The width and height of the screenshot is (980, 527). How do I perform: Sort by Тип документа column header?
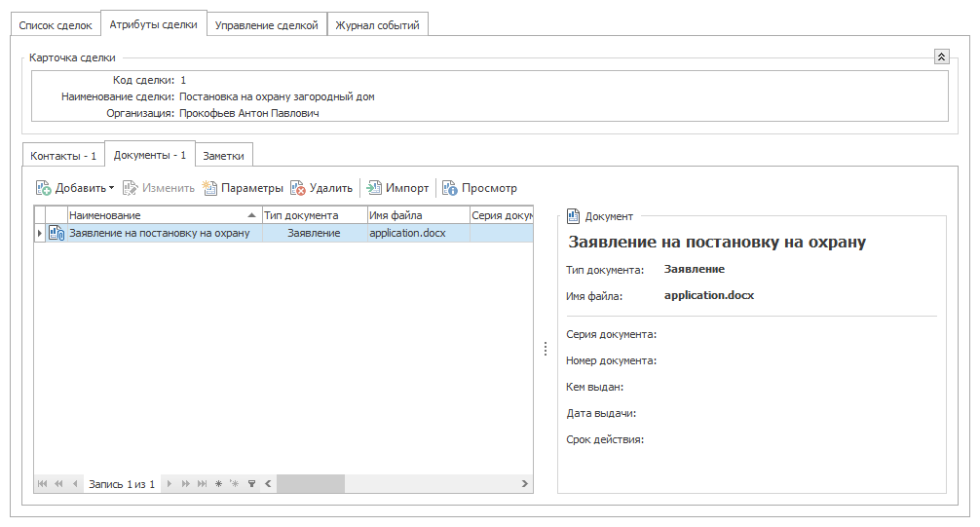315,215
